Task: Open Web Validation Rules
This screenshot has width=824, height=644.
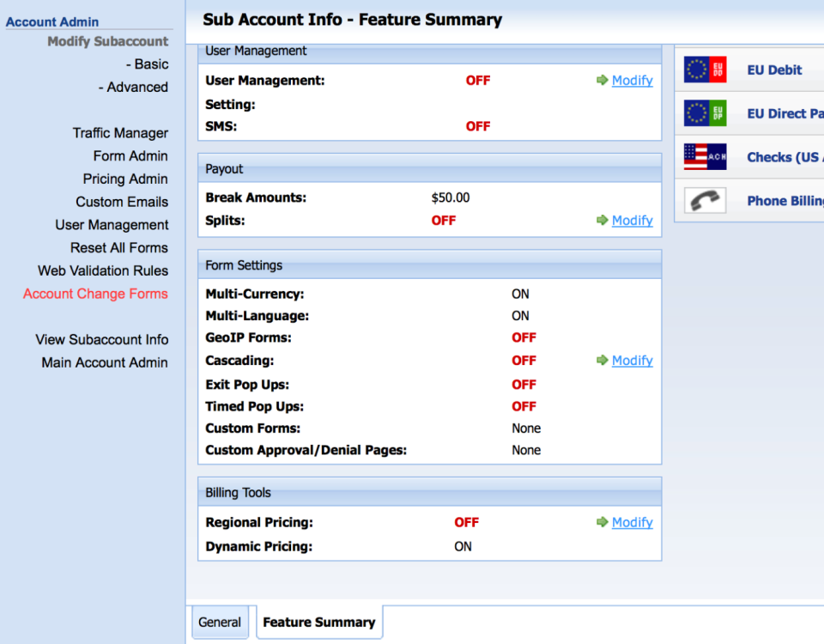Action: click(103, 270)
